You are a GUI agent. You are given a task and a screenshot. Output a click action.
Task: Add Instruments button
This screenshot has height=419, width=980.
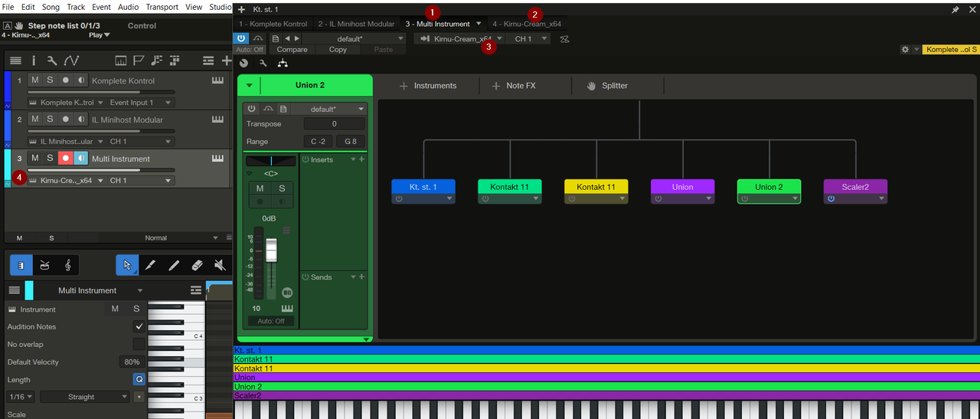428,86
